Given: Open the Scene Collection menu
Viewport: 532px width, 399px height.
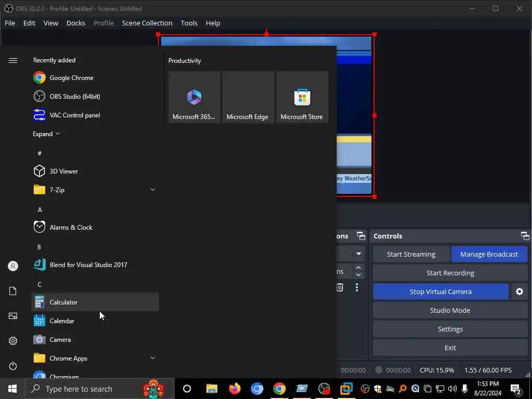Looking at the screenshot, I should (147, 23).
